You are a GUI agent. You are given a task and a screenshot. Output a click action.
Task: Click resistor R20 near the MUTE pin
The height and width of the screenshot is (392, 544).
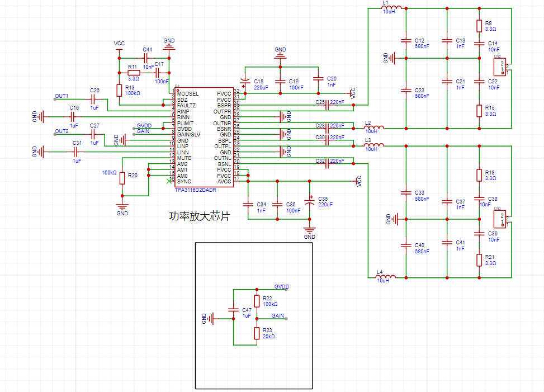pyautogui.click(x=122, y=176)
